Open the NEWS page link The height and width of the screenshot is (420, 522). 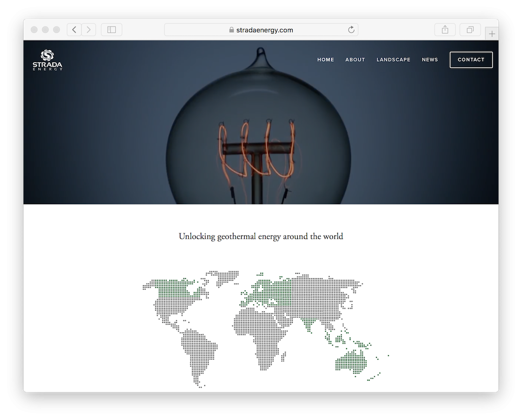(x=430, y=60)
